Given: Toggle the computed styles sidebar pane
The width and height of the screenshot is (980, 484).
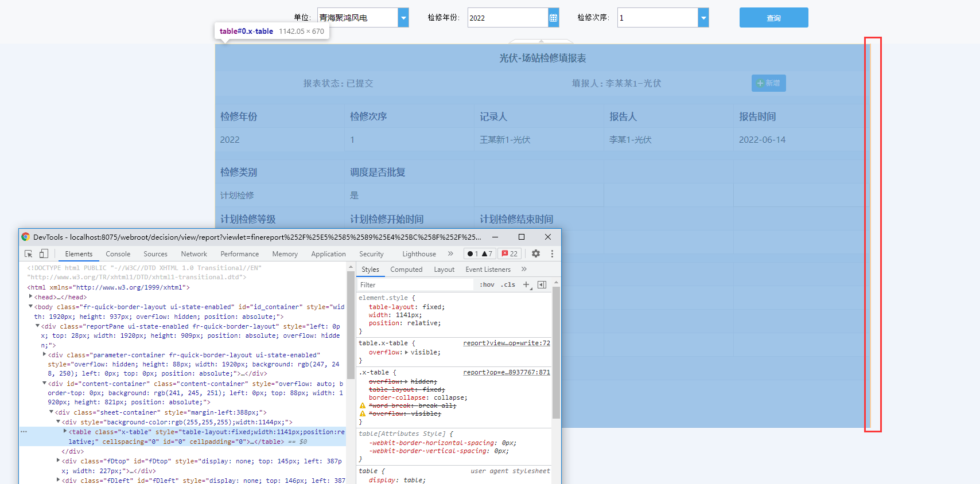Looking at the screenshot, I should [542, 284].
